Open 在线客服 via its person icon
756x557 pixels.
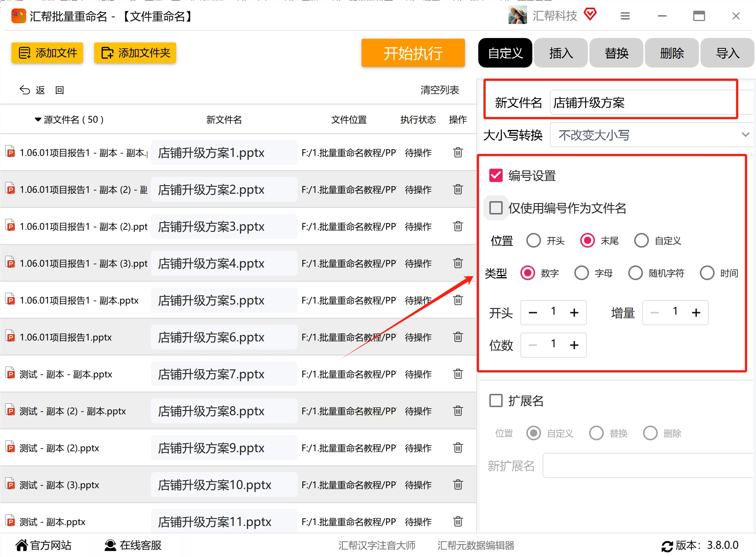(110, 545)
